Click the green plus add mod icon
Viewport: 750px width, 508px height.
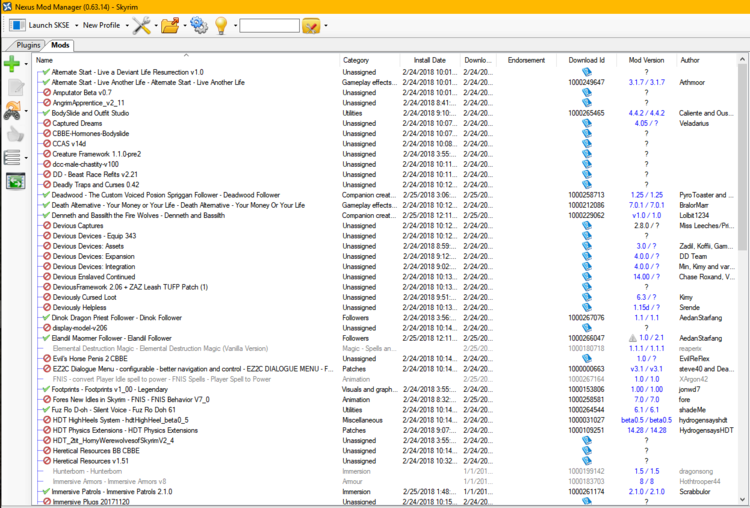coord(12,64)
